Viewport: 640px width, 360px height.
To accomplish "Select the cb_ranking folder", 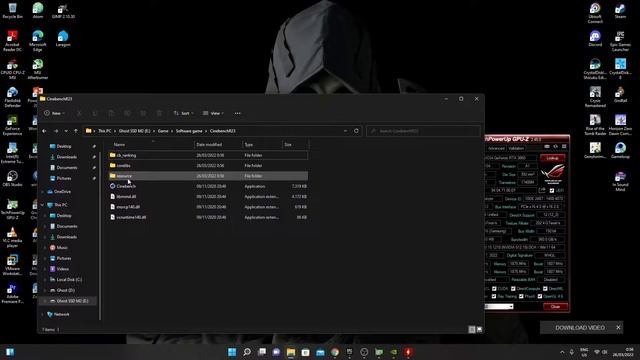I will 208,155.
